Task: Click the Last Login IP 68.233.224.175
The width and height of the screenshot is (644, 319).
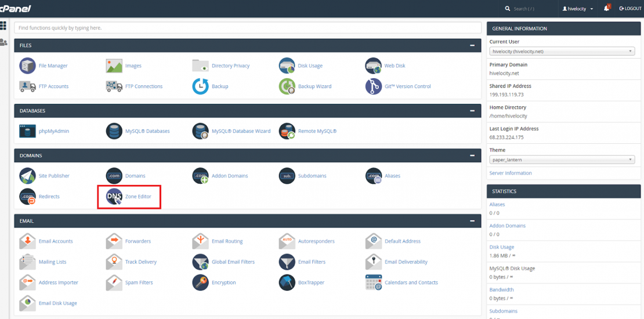Action: (x=506, y=137)
